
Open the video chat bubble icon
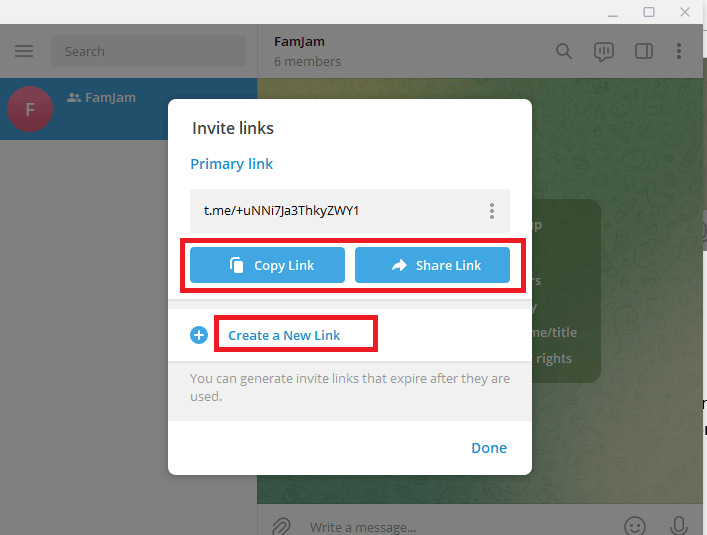click(x=604, y=51)
